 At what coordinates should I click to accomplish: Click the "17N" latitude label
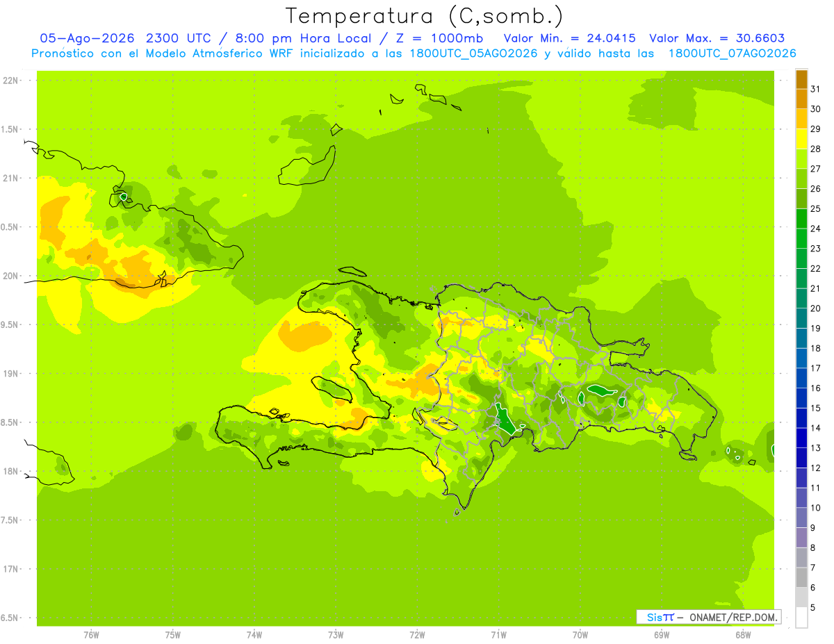[x=10, y=570]
